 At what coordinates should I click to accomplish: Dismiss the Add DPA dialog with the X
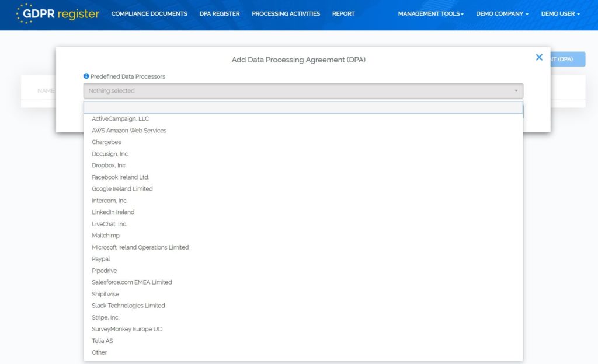[539, 57]
